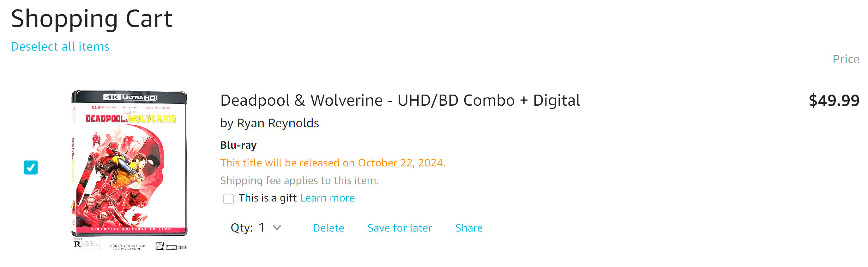The width and height of the screenshot is (868, 267).
Task: Save the Blu-ray for later
Action: 399,228
